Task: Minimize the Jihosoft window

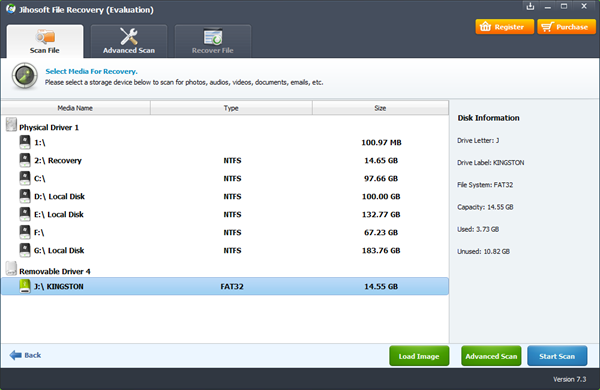Action: click(548, 7)
